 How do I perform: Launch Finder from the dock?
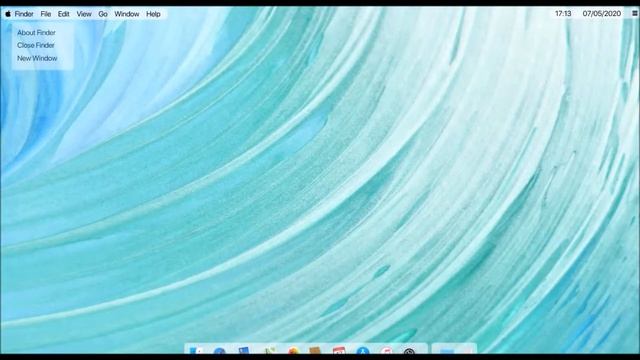196,350
